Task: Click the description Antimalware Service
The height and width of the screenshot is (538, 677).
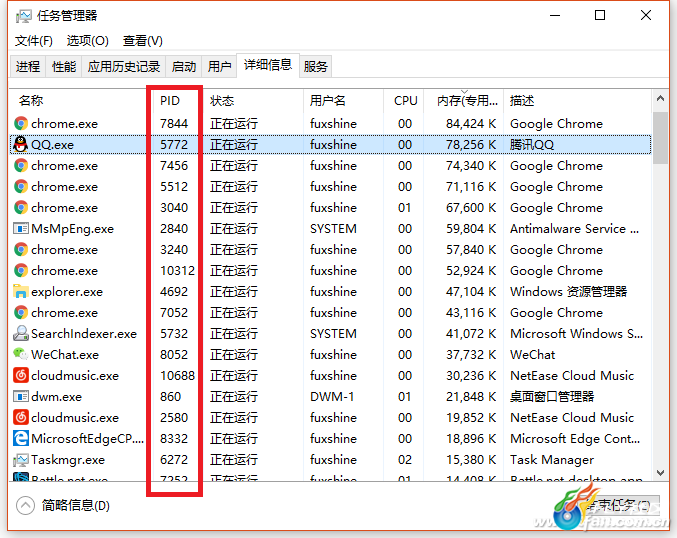Action: [x=574, y=229]
